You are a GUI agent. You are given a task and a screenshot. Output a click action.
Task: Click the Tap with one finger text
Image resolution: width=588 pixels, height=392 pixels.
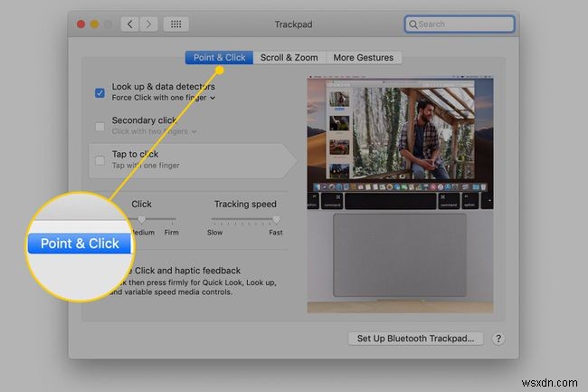pyautogui.click(x=146, y=166)
